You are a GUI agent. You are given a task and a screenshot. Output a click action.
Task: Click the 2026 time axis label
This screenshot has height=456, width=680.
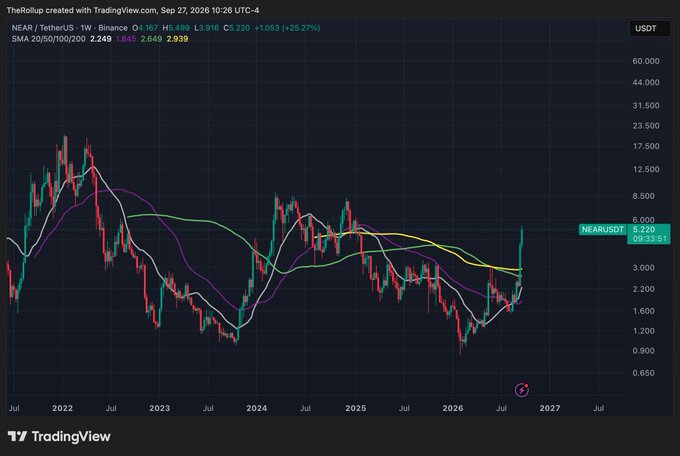453,408
